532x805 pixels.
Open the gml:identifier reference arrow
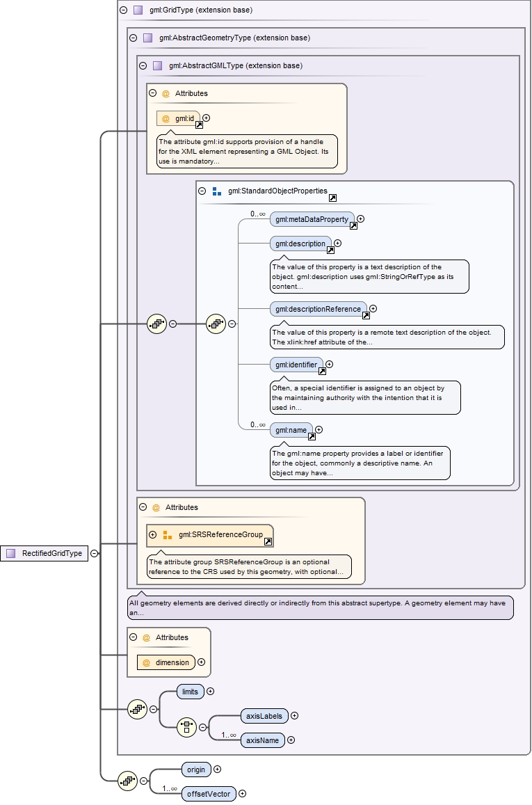click(x=322, y=371)
